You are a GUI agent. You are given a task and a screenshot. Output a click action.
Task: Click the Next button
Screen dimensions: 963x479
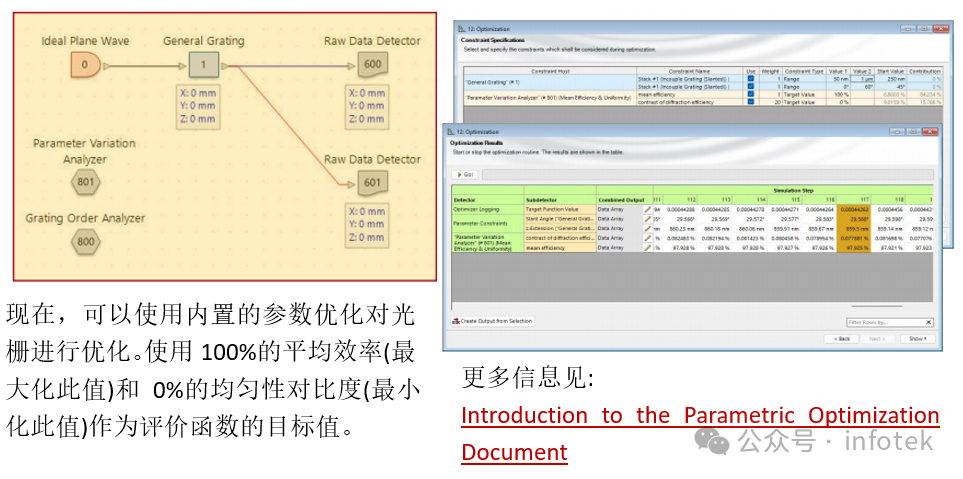pyautogui.click(x=876, y=339)
